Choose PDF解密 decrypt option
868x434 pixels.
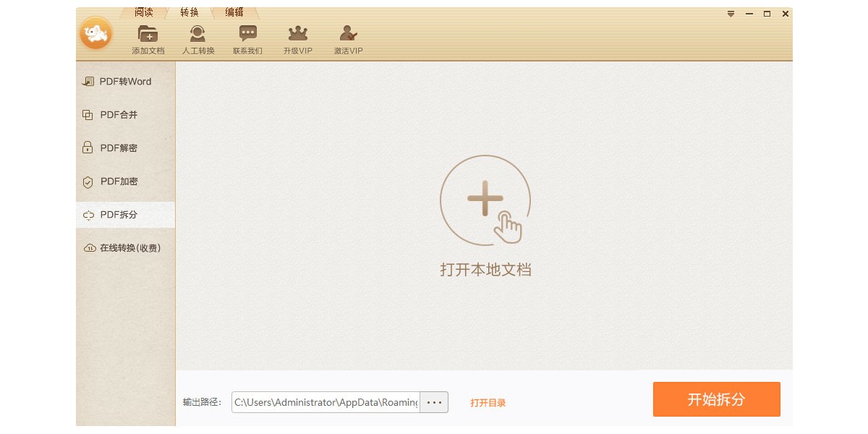pyautogui.click(x=118, y=148)
